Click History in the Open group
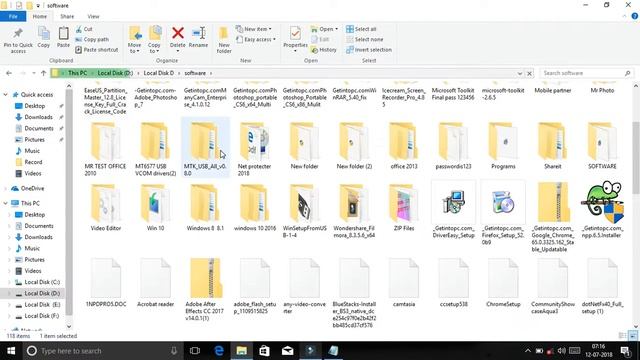Image resolution: width=640 pixels, height=360 pixels. coord(324,50)
